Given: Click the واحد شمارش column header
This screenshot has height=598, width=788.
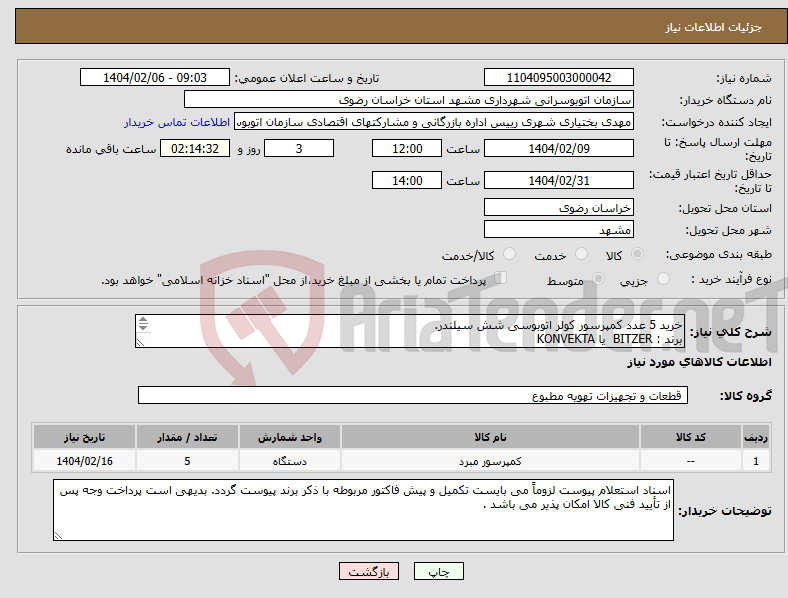Looking at the screenshot, I should pyautogui.click(x=289, y=437).
